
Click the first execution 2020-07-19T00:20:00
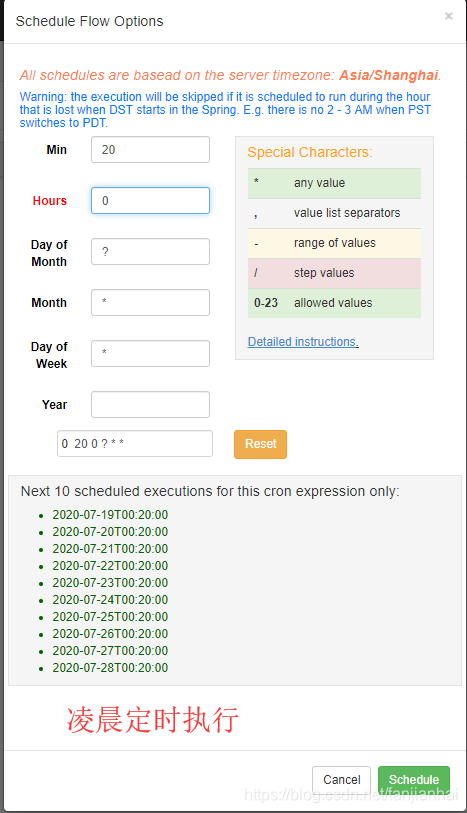110,515
